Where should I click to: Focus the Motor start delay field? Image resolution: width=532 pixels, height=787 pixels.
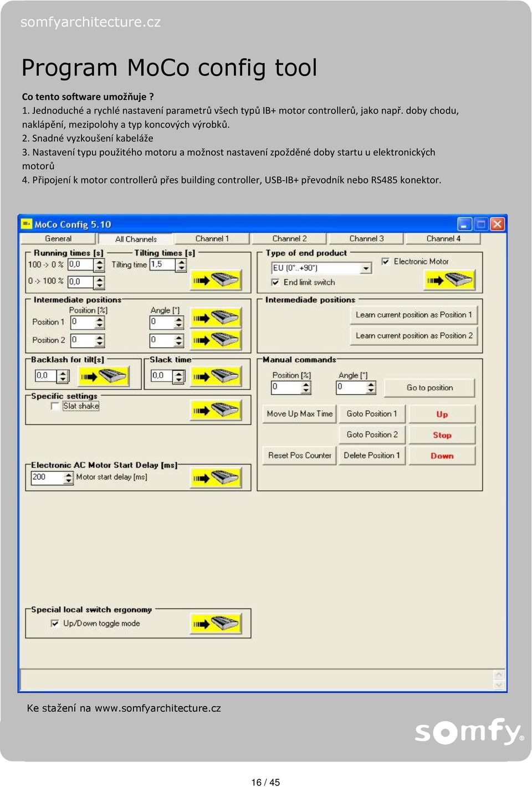pos(47,477)
